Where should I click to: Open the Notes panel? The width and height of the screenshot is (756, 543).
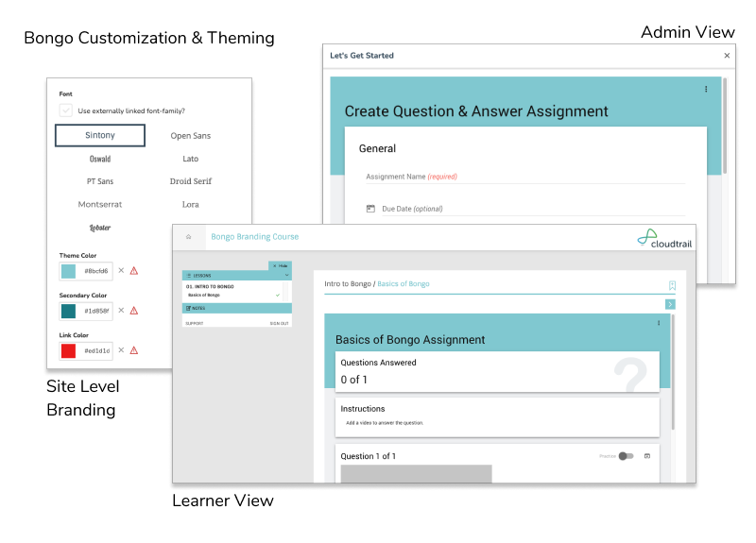point(237,309)
